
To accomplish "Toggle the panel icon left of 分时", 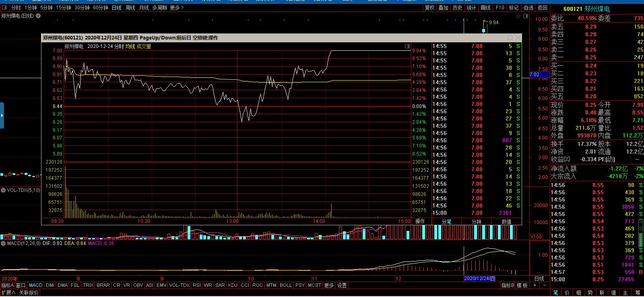I will pos(4,8).
